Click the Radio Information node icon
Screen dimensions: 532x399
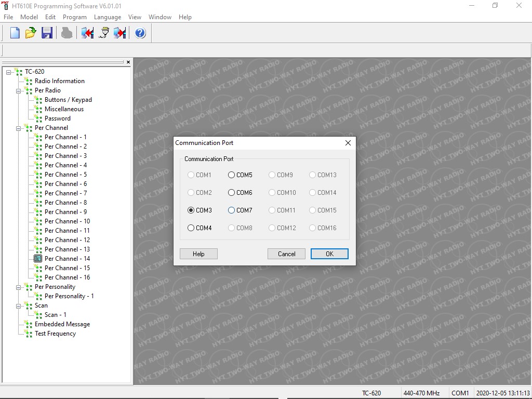(29, 81)
